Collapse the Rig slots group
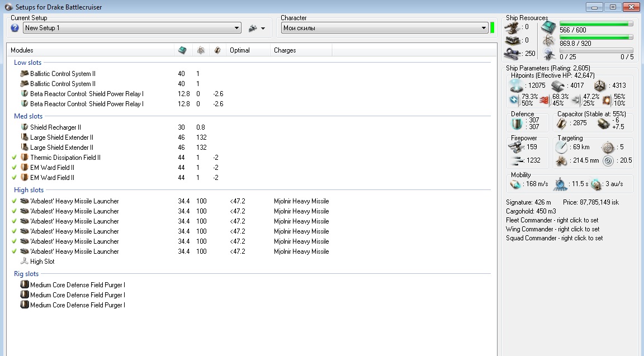Image resolution: width=644 pixels, height=356 pixels. [26, 274]
